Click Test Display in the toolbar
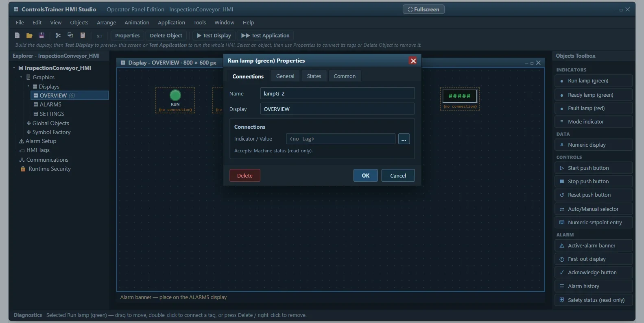 [x=214, y=36]
